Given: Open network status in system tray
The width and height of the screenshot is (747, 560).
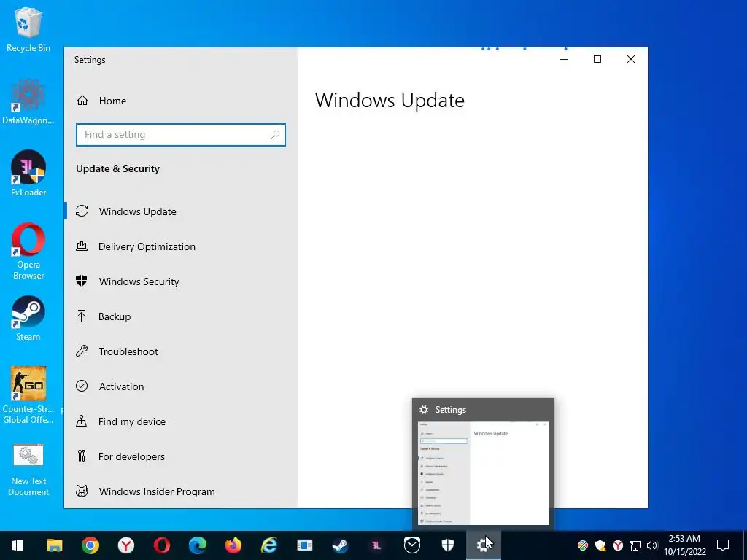Looking at the screenshot, I should click(x=635, y=545).
